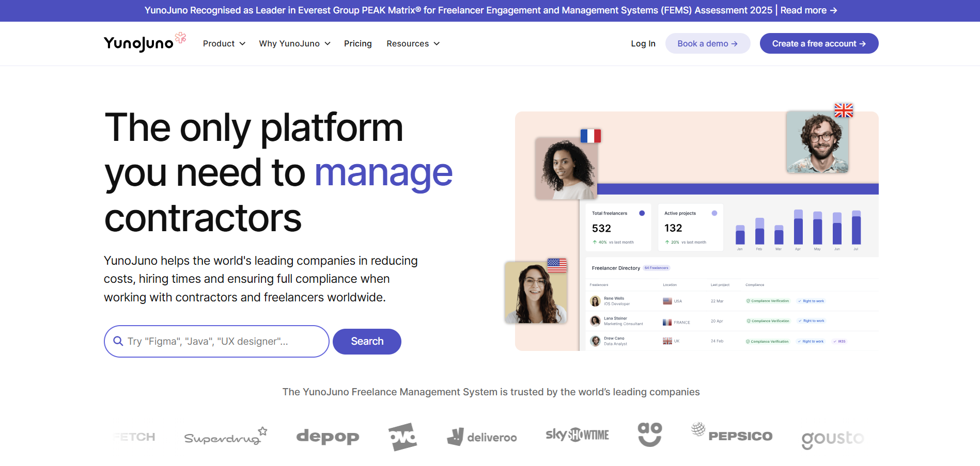Click Drew Cano avatar in directory
Viewport: 980px width, 466px height.
[x=595, y=341]
